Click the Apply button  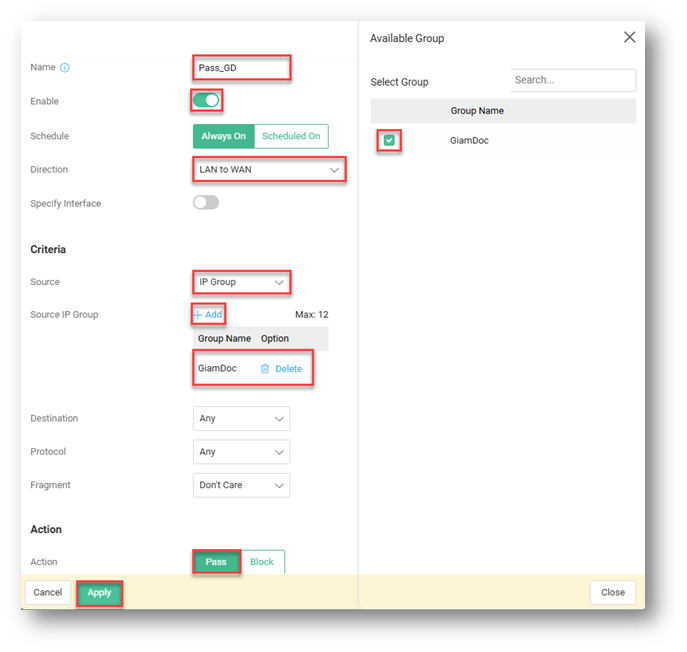(99, 592)
